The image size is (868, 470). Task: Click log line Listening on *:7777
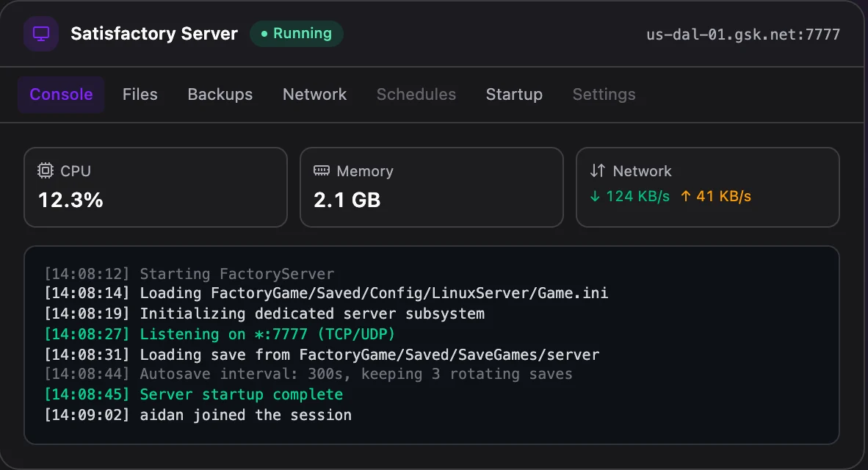tap(220, 334)
